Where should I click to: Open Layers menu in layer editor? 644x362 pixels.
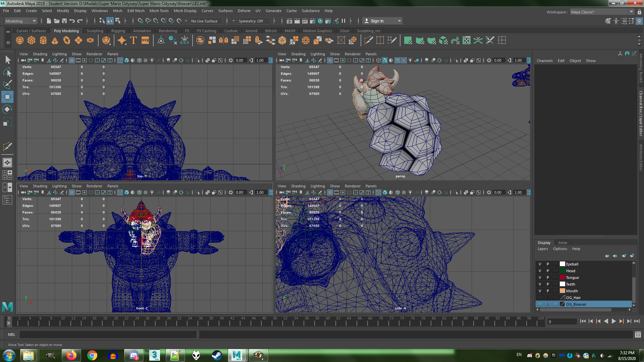tap(543, 249)
